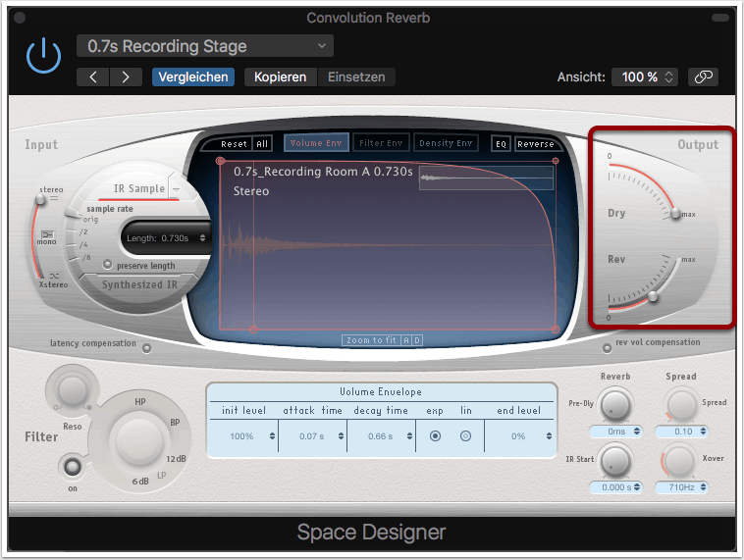Viewport: 744px width, 560px height.
Task: Click the link chain icon
Action: coord(702,76)
